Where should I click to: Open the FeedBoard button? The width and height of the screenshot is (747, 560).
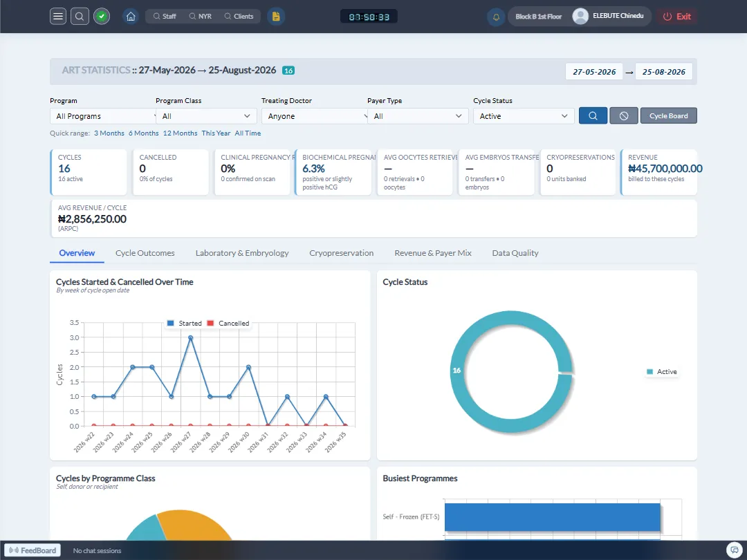[33, 550]
